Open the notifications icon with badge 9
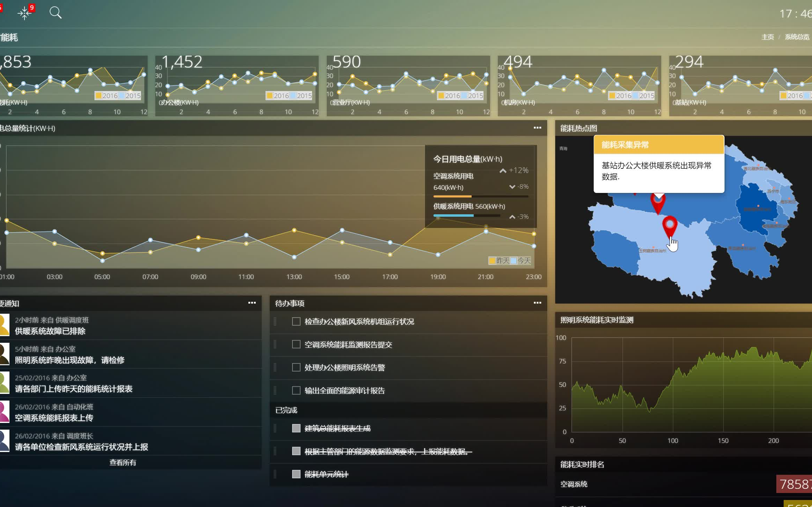Viewport: 812px width, 507px height. pos(24,13)
